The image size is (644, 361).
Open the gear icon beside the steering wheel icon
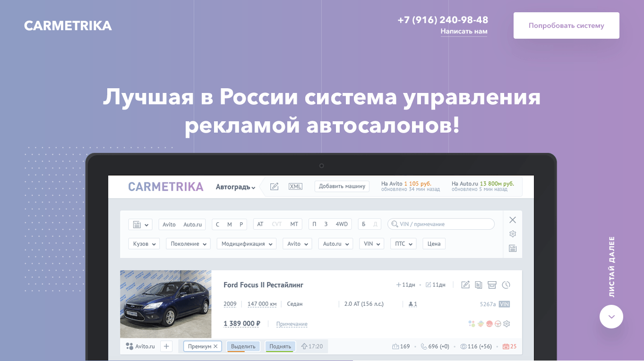point(507,324)
